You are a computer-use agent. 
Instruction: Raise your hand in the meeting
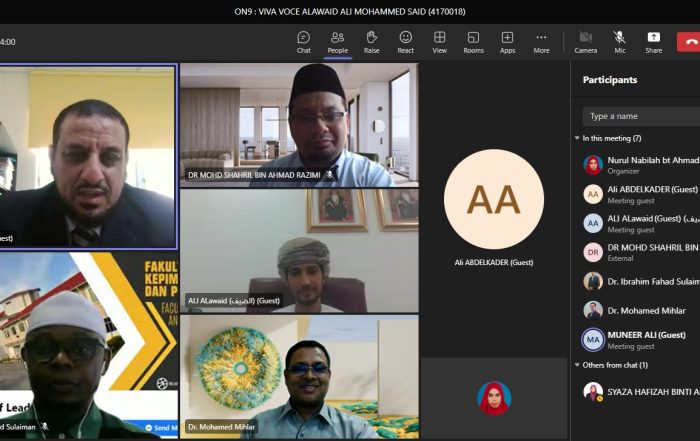click(x=371, y=41)
